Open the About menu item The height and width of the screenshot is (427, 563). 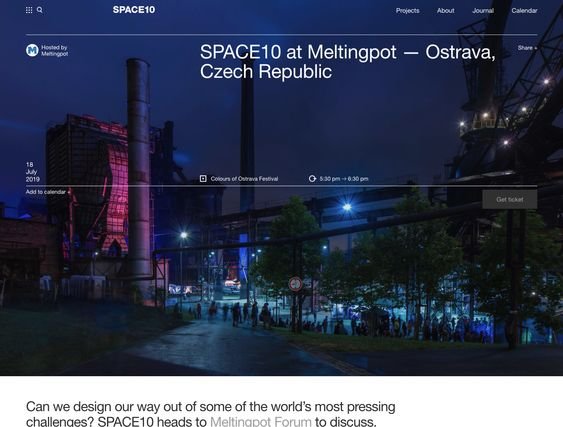tap(446, 11)
